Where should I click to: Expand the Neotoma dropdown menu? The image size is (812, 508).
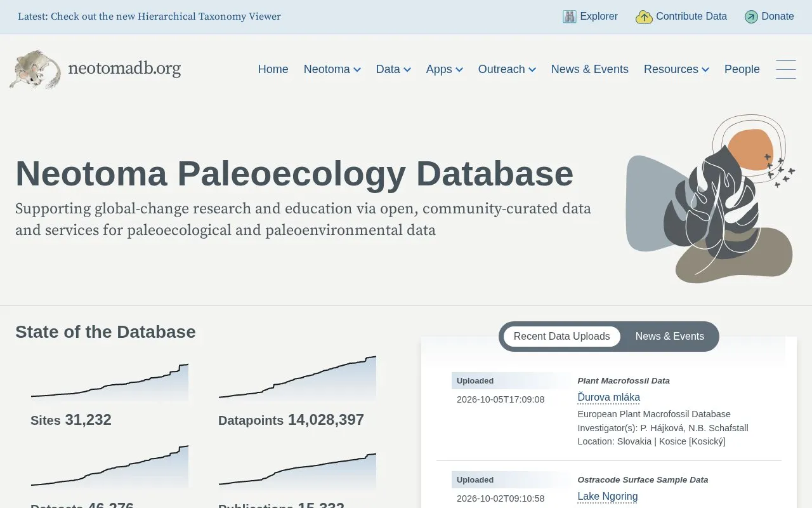point(332,69)
